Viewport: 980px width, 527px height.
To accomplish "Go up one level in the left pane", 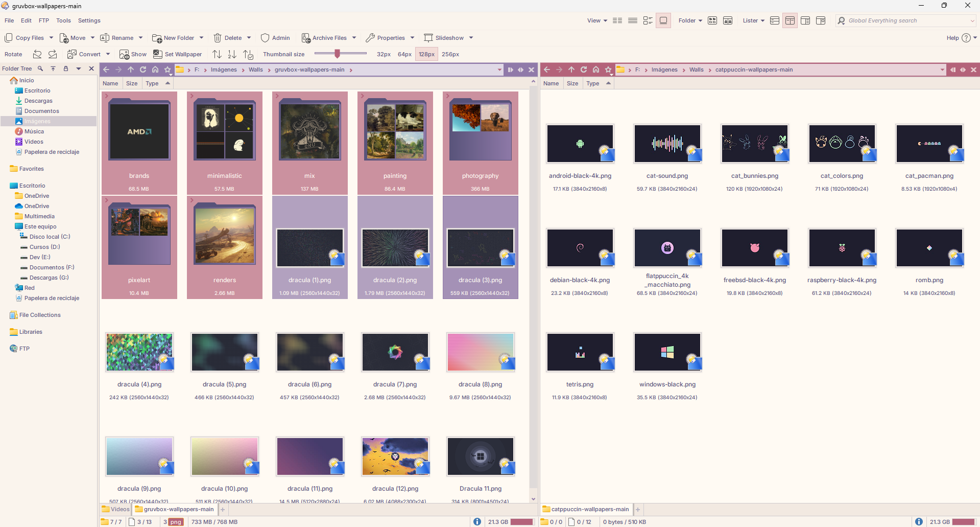I will [x=131, y=70].
